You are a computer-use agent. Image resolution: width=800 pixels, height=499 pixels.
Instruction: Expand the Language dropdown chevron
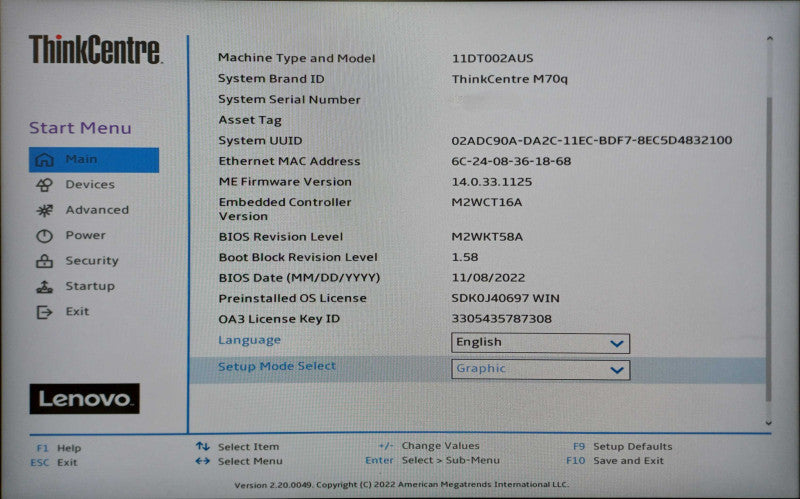617,344
